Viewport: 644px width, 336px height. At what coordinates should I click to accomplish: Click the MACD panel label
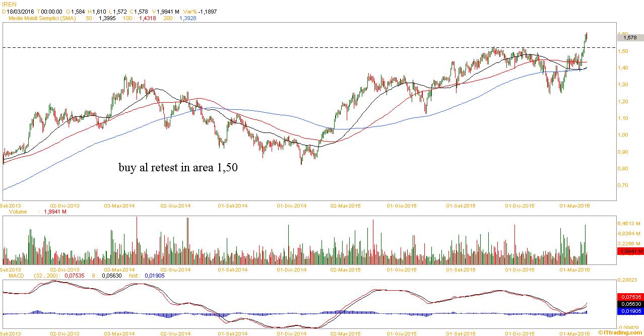click(10, 276)
